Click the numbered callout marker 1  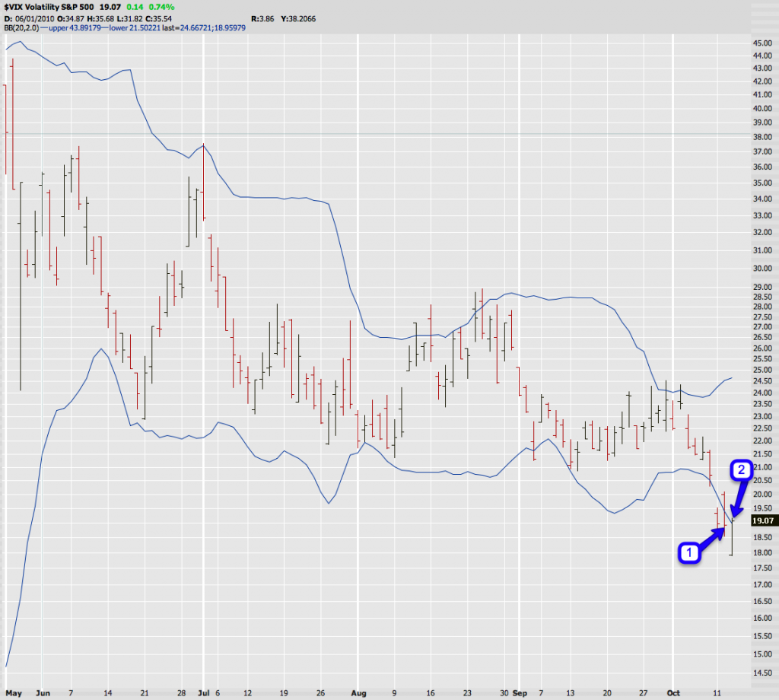(688, 553)
